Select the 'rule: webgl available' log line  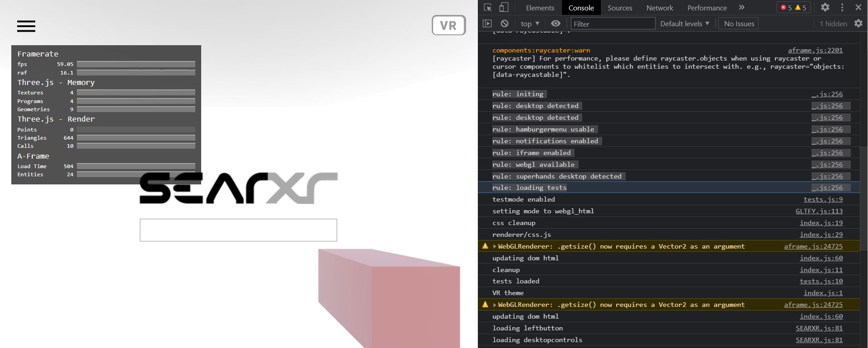point(669,165)
